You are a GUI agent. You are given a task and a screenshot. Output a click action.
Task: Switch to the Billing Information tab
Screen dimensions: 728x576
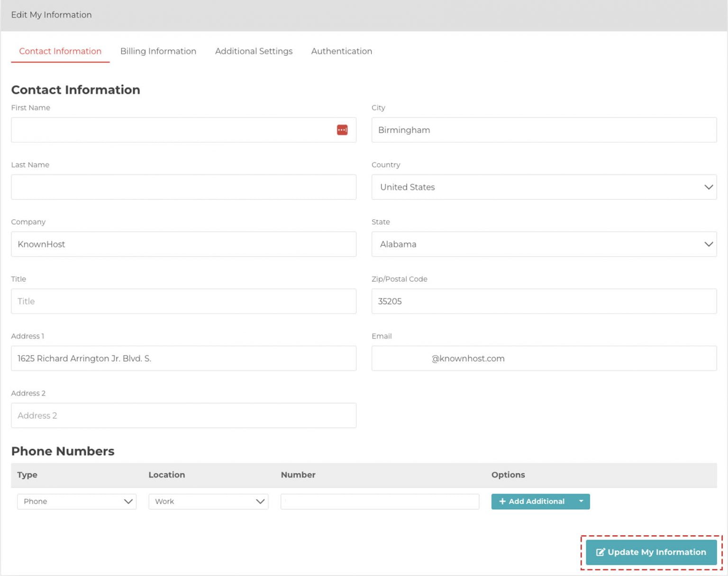(x=158, y=51)
